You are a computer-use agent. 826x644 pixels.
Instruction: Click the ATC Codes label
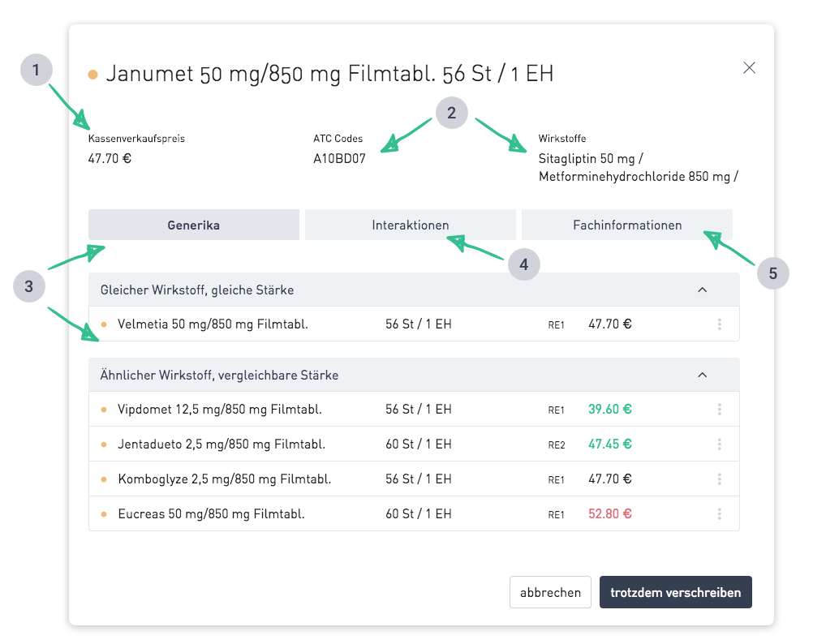338,139
